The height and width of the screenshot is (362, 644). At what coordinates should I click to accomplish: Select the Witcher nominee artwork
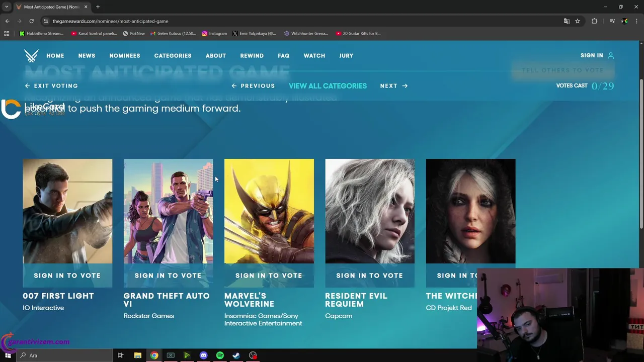coord(470,211)
